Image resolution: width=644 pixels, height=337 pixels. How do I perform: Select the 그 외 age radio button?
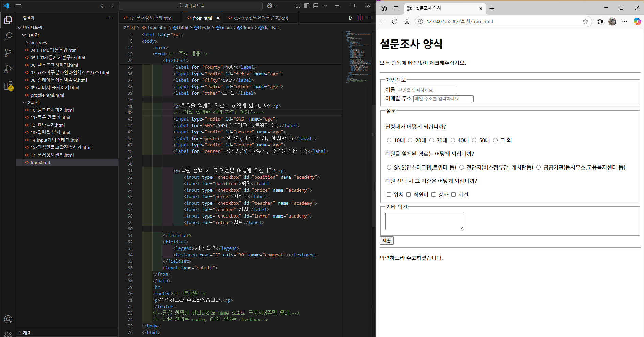[x=495, y=140]
